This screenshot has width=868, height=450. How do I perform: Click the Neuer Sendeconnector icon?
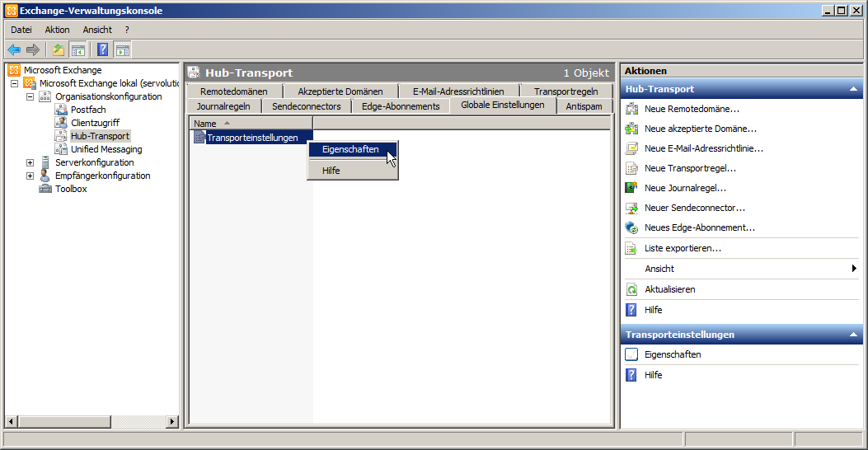631,208
